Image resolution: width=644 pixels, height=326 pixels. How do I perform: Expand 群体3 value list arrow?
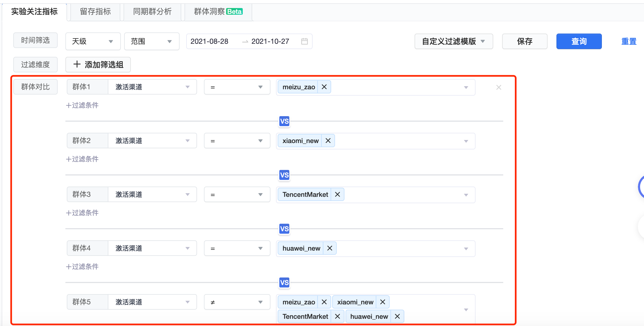tap(466, 195)
